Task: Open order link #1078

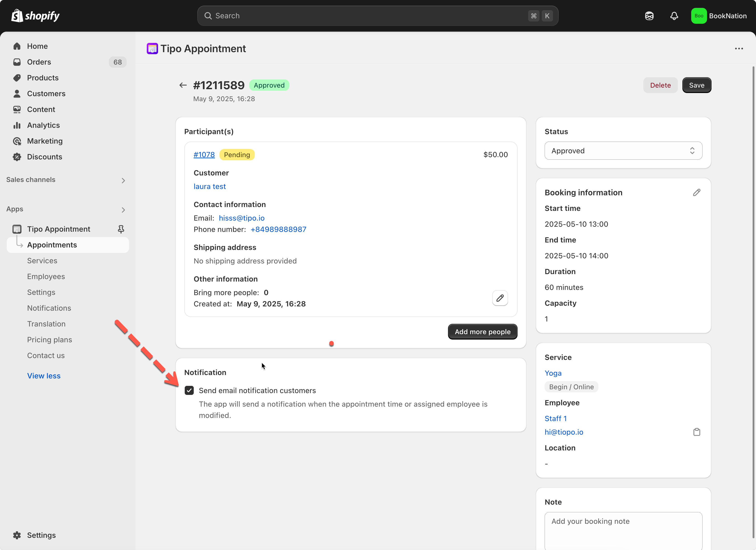Action: pyautogui.click(x=204, y=155)
